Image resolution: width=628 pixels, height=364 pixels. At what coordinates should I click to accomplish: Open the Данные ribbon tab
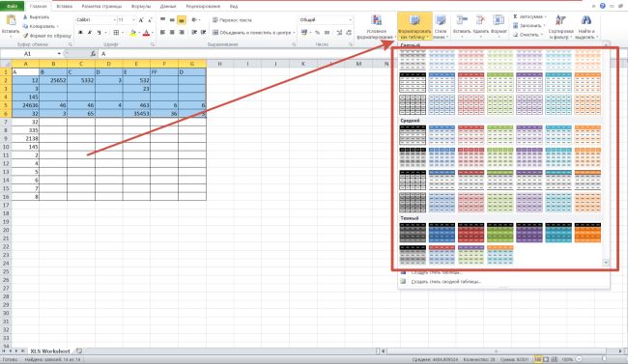(x=168, y=7)
